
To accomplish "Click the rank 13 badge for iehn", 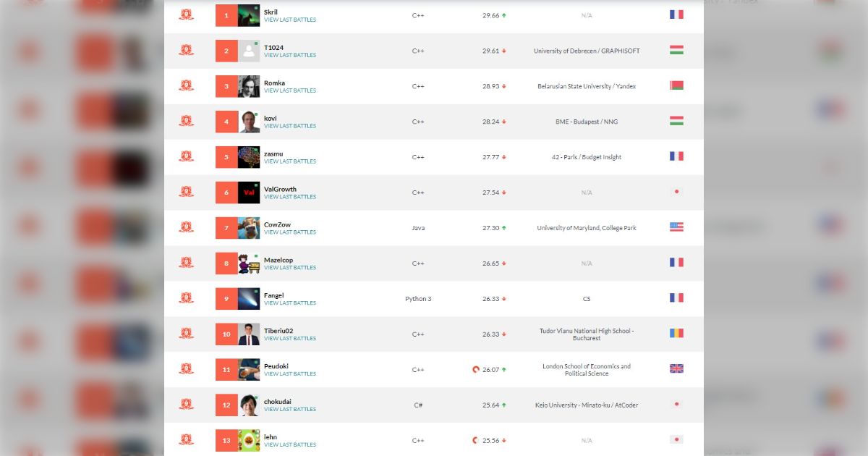I will click(x=226, y=441).
